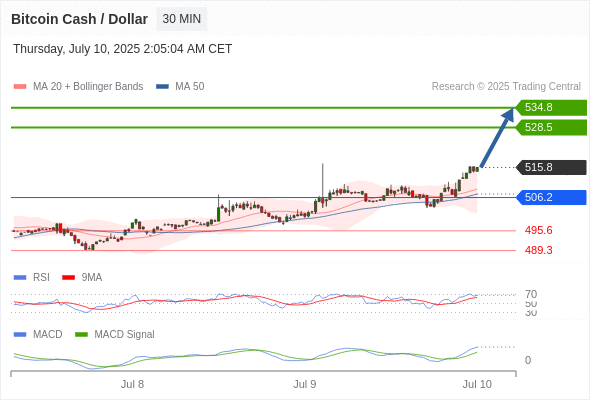Click the MA 20 Bollinger Bands pink swatch
The height and width of the screenshot is (400, 590).
click(x=20, y=87)
